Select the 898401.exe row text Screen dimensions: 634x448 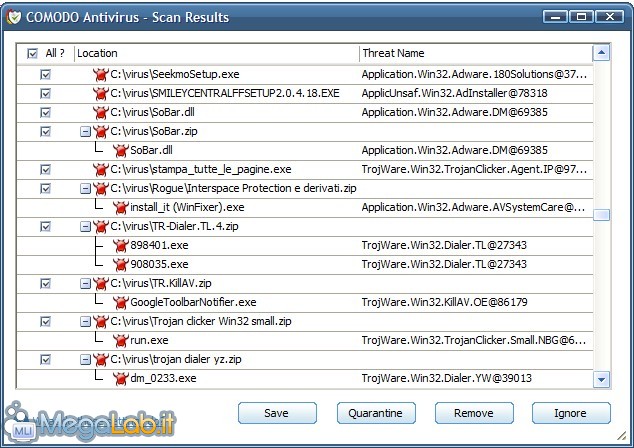point(159,245)
